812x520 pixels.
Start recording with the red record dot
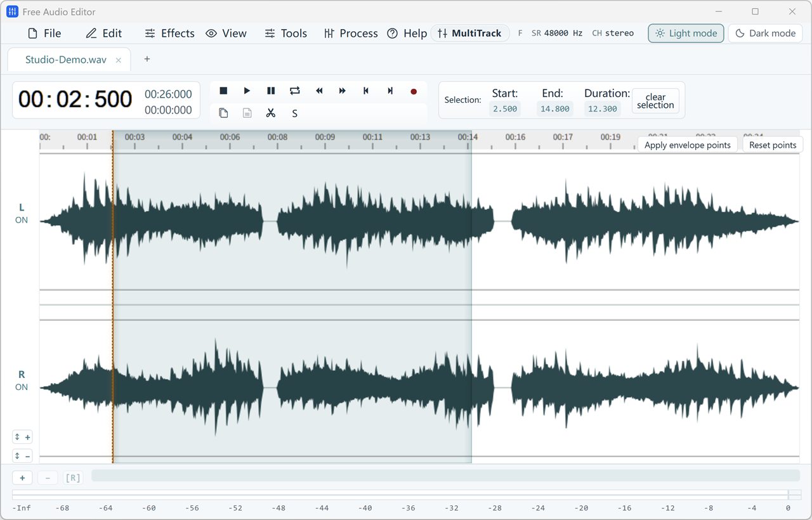click(x=414, y=91)
